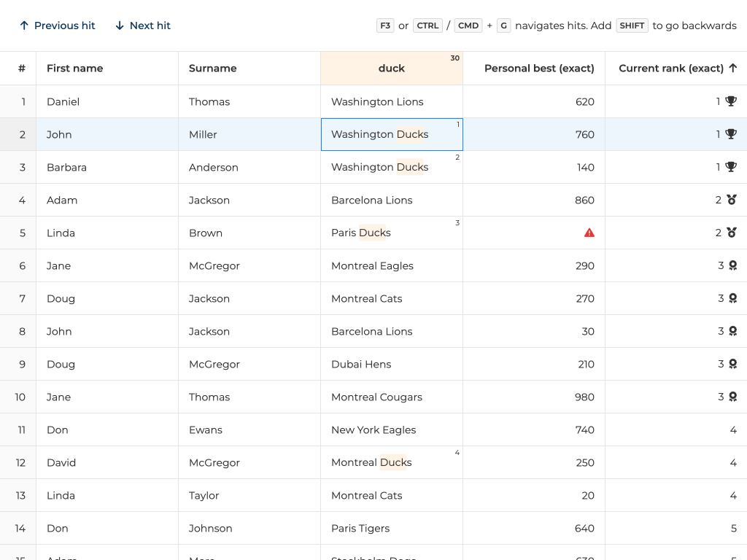
Task: Sort by the Surname column header
Action: [x=212, y=68]
